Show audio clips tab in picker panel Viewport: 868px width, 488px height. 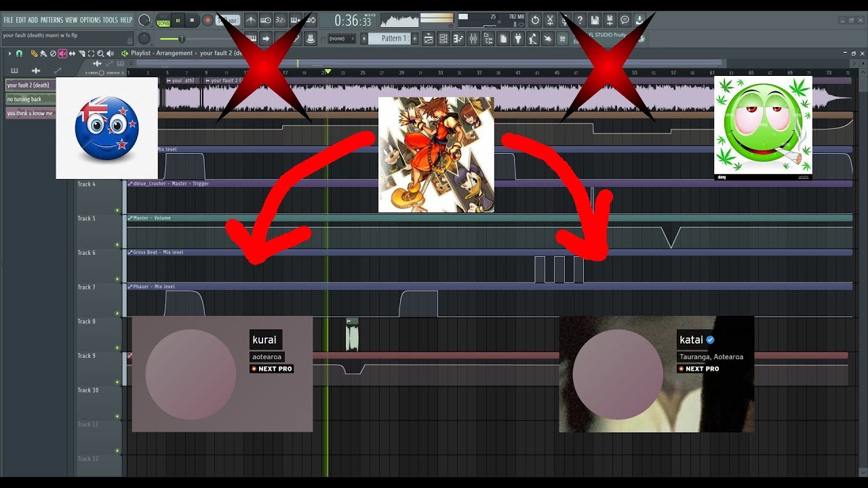(x=36, y=70)
